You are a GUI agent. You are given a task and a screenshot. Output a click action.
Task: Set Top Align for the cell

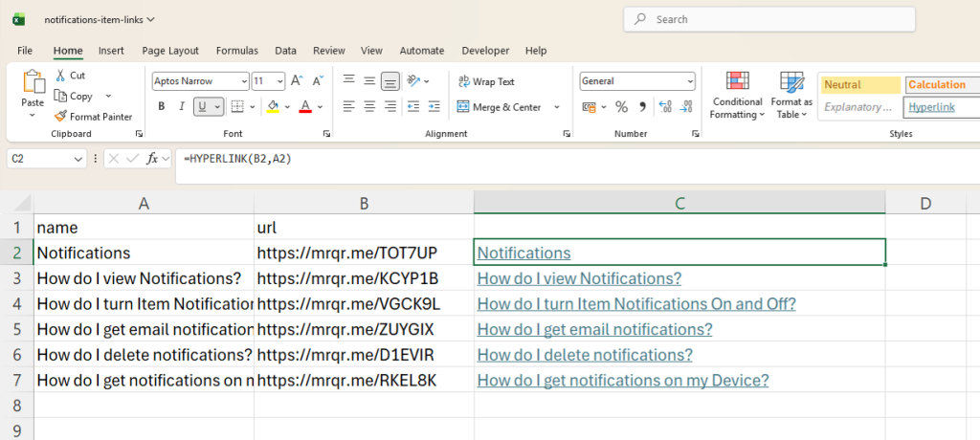click(x=348, y=80)
